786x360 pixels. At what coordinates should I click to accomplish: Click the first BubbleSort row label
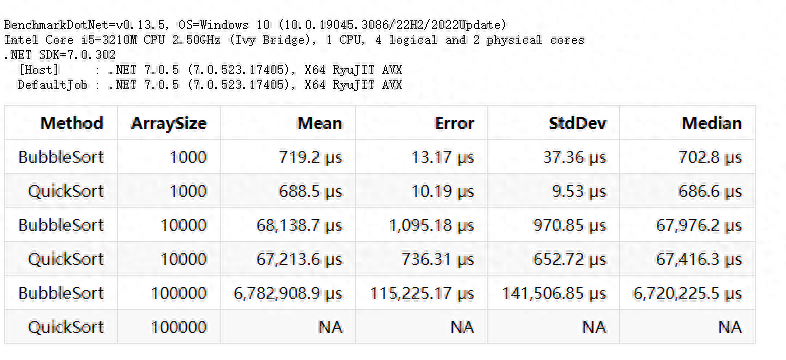click(61, 157)
